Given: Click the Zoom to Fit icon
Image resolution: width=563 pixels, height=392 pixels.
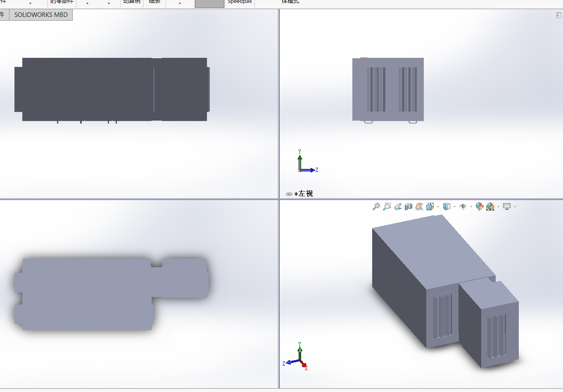Looking at the screenshot, I should coord(376,207).
